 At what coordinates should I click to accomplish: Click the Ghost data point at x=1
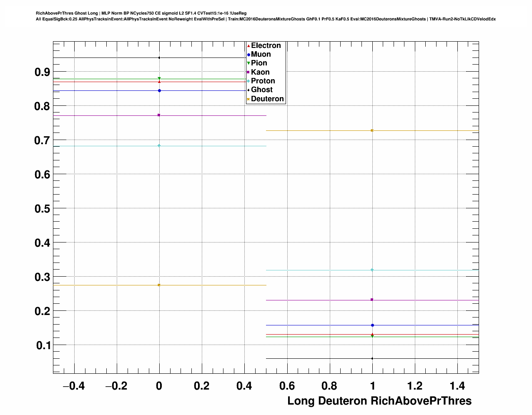coord(372,358)
